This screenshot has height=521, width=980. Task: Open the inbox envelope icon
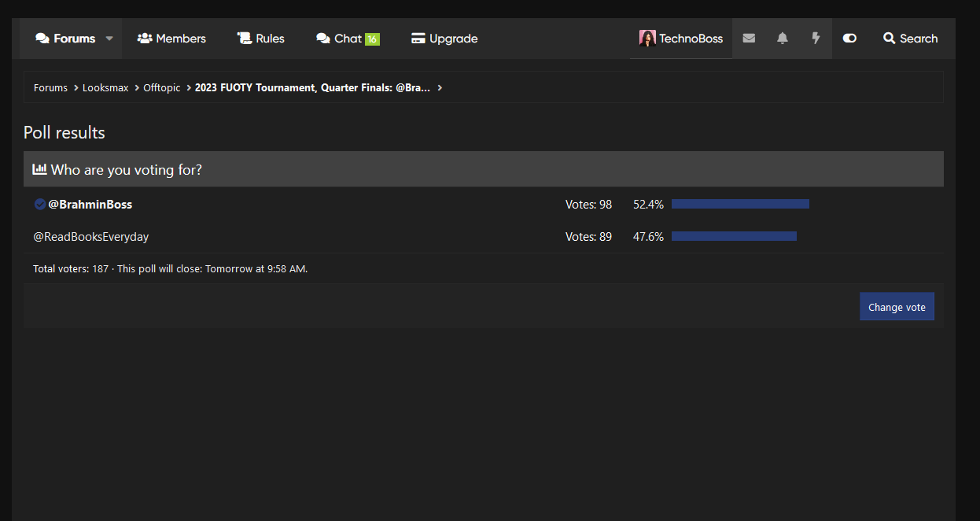pos(749,39)
